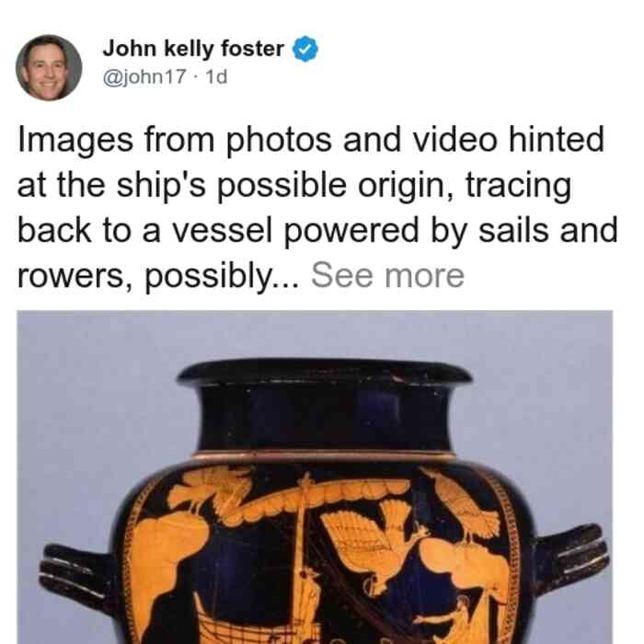Image resolution: width=644 pixels, height=644 pixels.
Task: Click the ship's hull painted on the vase
Action: click(255, 627)
